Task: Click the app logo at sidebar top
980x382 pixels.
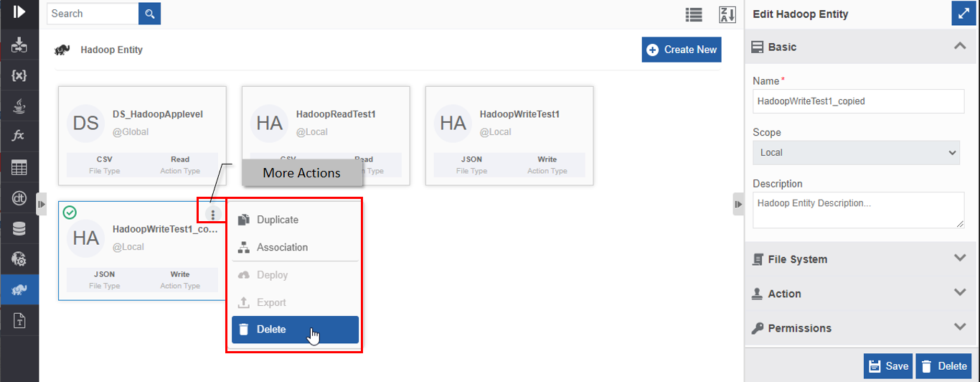Action: click(19, 12)
